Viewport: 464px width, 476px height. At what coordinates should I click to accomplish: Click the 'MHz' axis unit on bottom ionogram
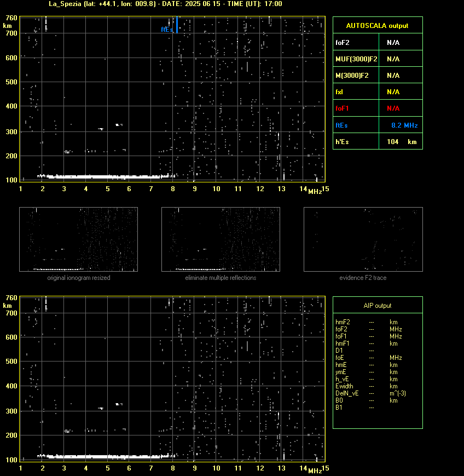pyautogui.click(x=315, y=471)
